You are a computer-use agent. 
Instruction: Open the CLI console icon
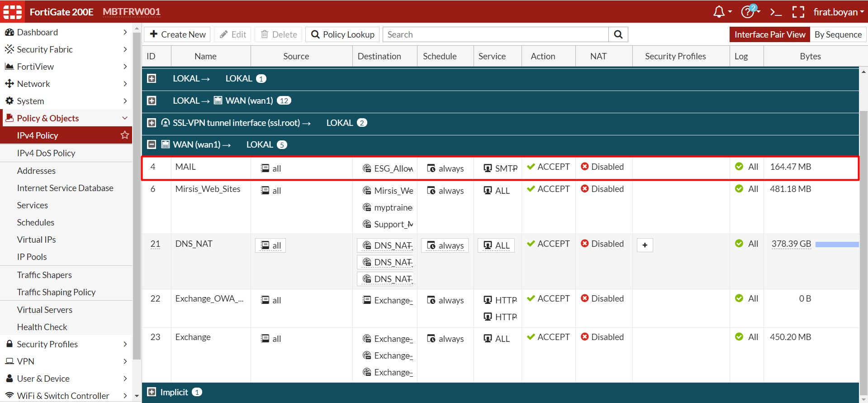coord(776,12)
